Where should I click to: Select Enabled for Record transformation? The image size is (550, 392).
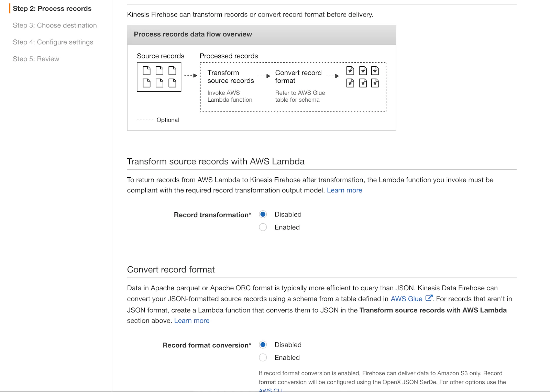tap(263, 227)
